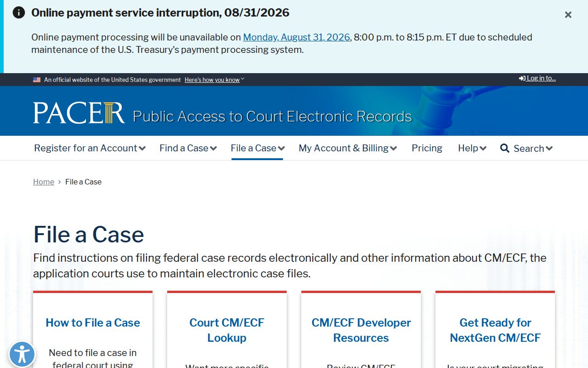
Task: Expand "Here's how you know" disclosure
Action: tap(215, 80)
